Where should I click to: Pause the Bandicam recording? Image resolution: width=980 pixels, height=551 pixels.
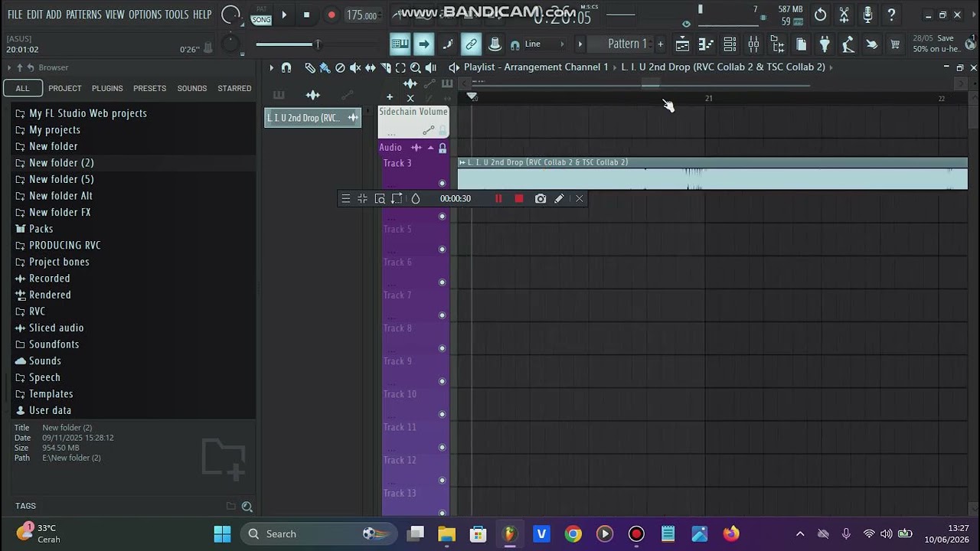tap(498, 199)
